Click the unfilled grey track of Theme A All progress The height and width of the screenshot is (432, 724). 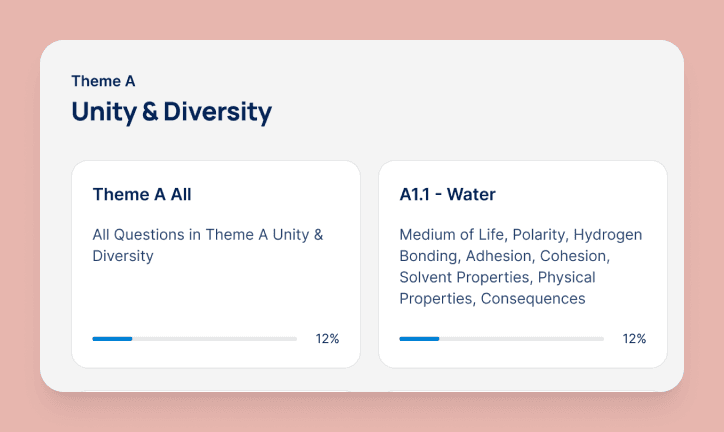(215, 339)
